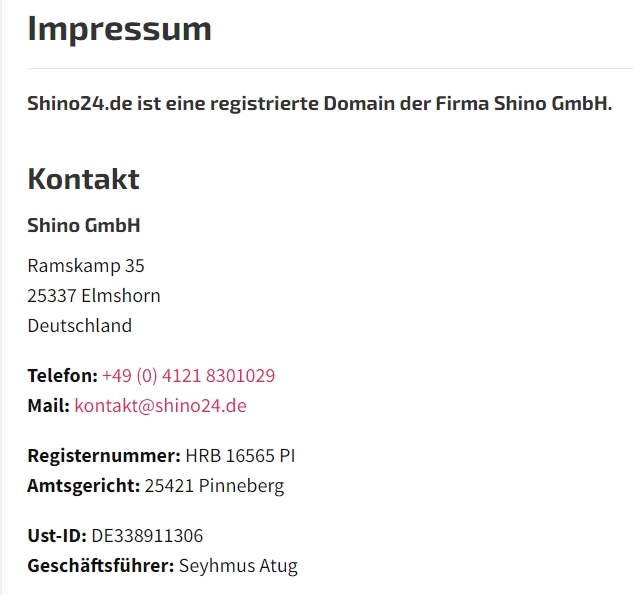The height and width of the screenshot is (595, 633).
Task: Select the register value HRB 16565 PI
Action: coord(240,456)
